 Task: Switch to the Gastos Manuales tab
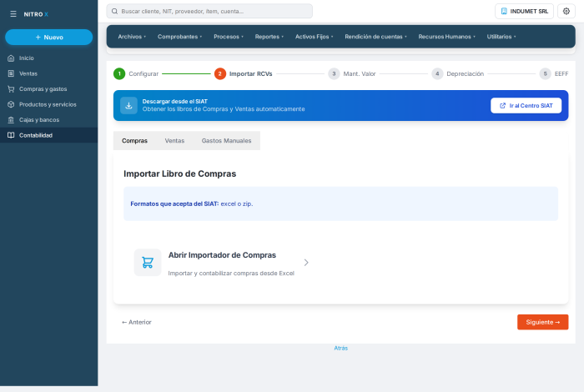pyautogui.click(x=226, y=141)
